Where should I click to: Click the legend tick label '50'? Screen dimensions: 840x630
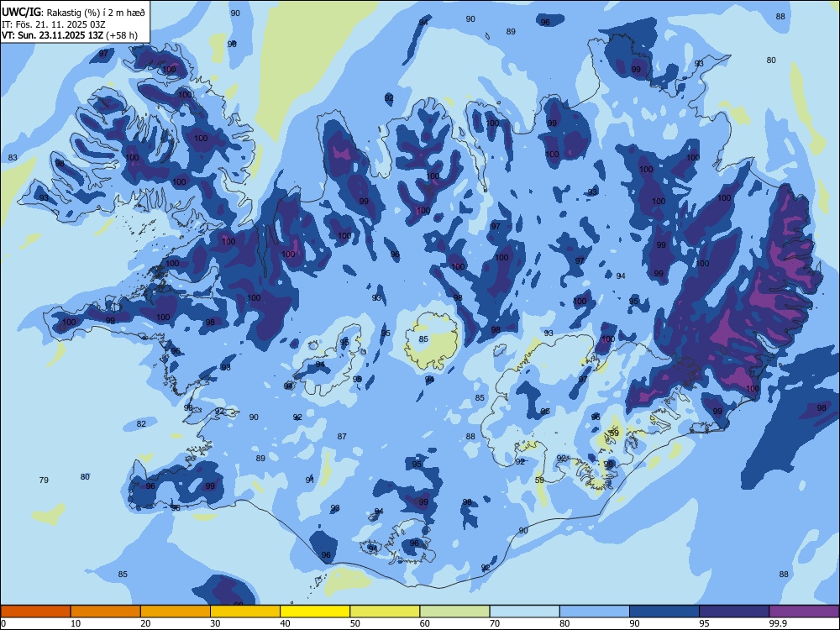pyautogui.click(x=355, y=623)
